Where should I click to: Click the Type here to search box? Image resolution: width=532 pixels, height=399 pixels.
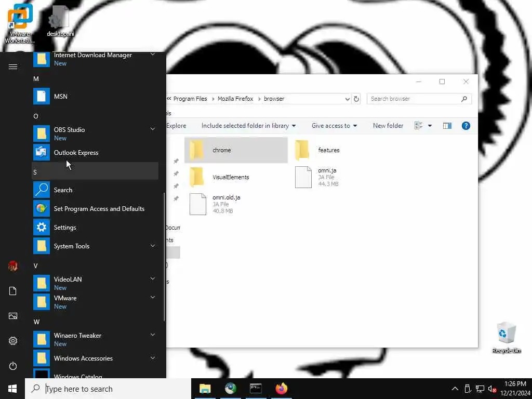(x=108, y=389)
